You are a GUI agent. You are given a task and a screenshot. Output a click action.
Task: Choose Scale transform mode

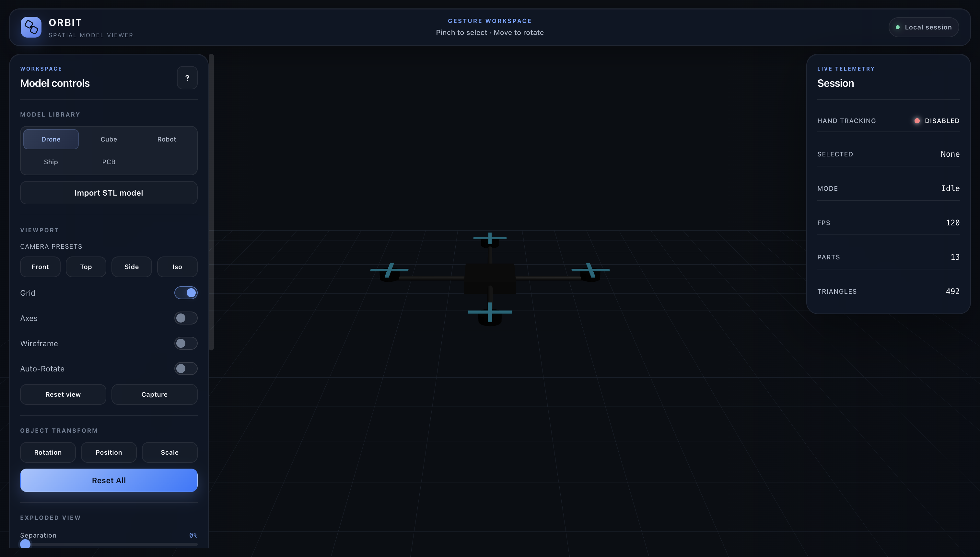click(x=169, y=453)
